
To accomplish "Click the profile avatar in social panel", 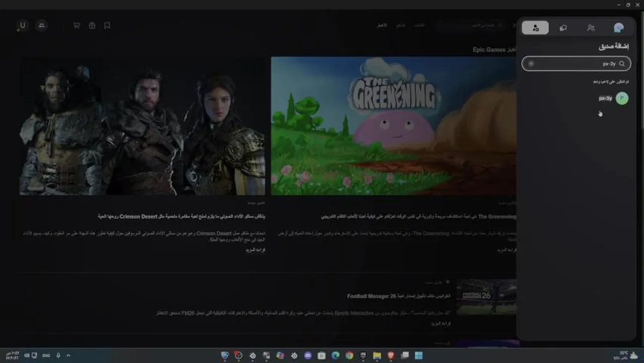I will pyautogui.click(x=619, y=28).
